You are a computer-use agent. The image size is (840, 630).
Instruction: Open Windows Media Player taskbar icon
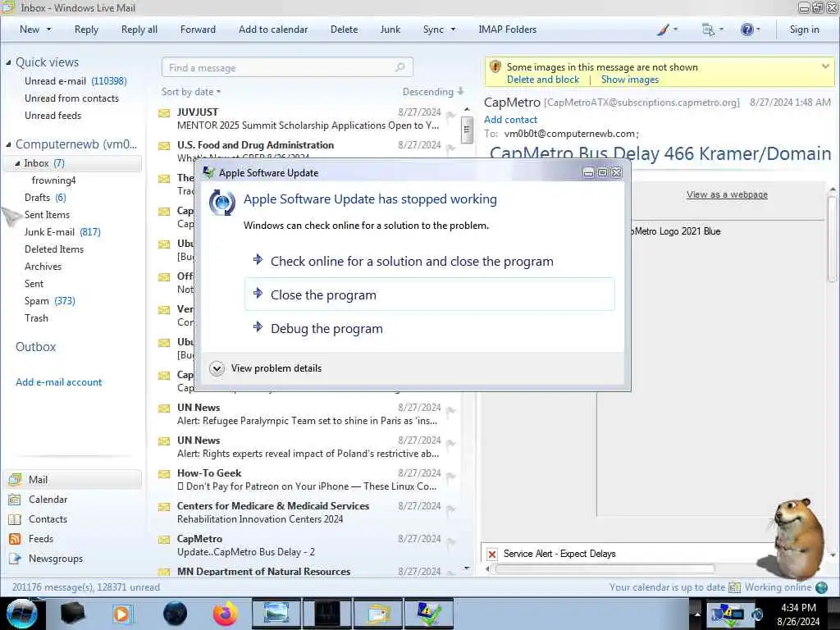(x=122, y=614)
